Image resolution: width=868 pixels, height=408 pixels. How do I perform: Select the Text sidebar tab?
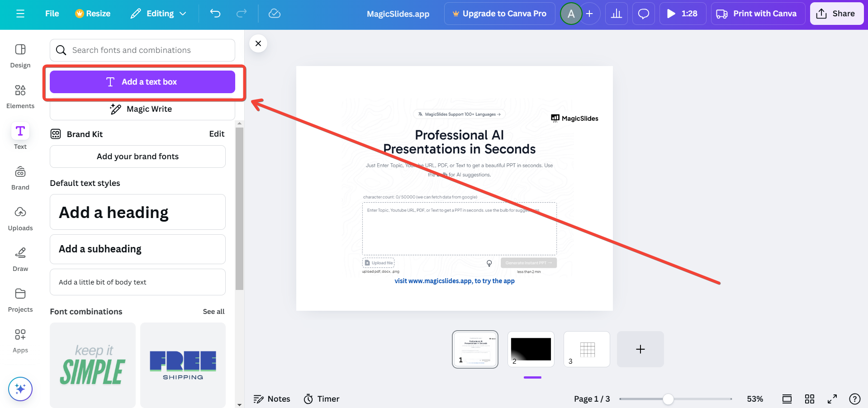pyautogui.click(x=20, y=137)
